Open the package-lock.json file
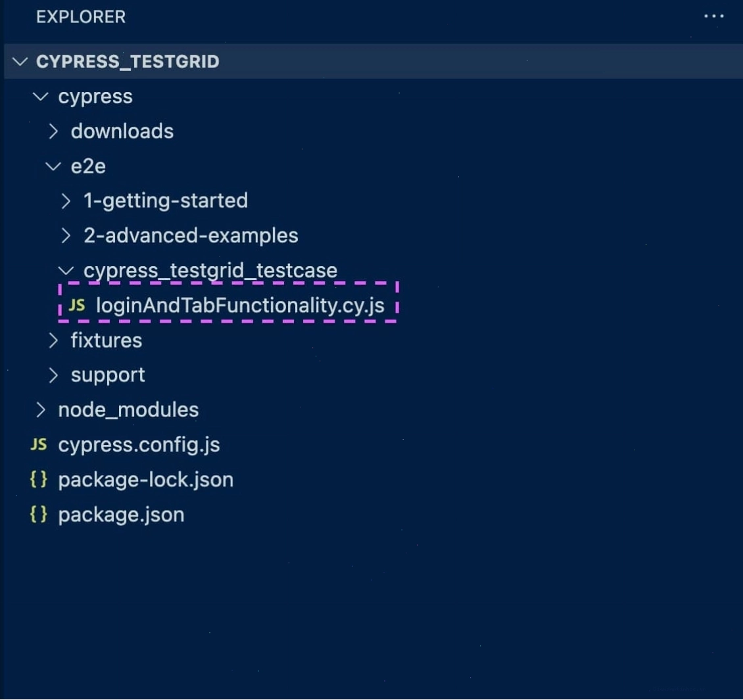The width and height of the screenshot is (743, 700). [146, 480]
